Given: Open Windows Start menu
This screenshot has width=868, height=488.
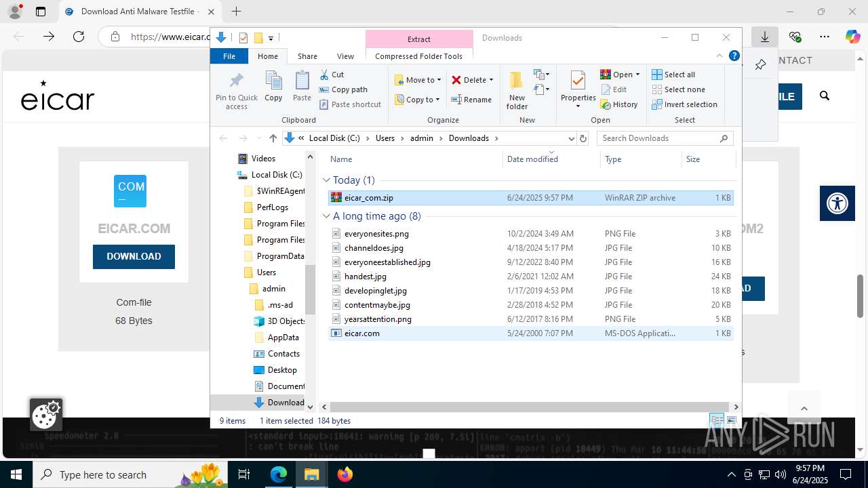Looking at the screenshot, I should pos(16,474).
